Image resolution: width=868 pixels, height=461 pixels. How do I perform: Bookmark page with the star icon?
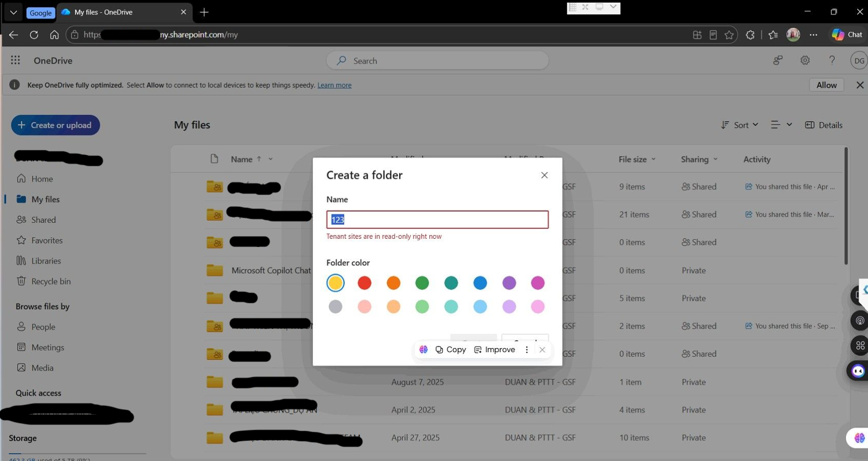point(729,35)
